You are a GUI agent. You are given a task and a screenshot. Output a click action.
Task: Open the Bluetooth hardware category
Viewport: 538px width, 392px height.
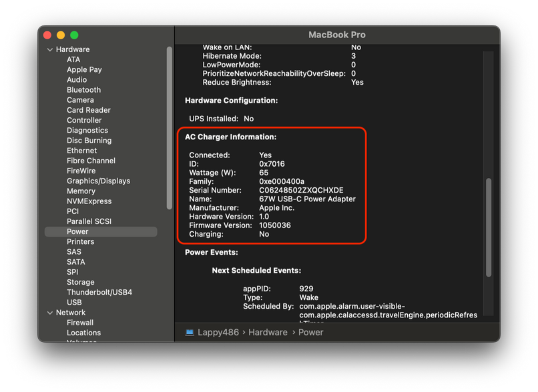(x=83, y=90)
